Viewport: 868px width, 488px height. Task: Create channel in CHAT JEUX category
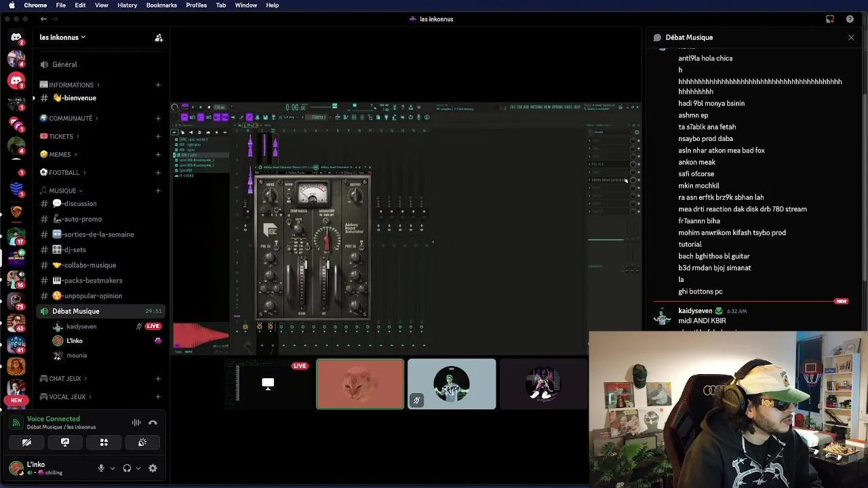point(158,378)
